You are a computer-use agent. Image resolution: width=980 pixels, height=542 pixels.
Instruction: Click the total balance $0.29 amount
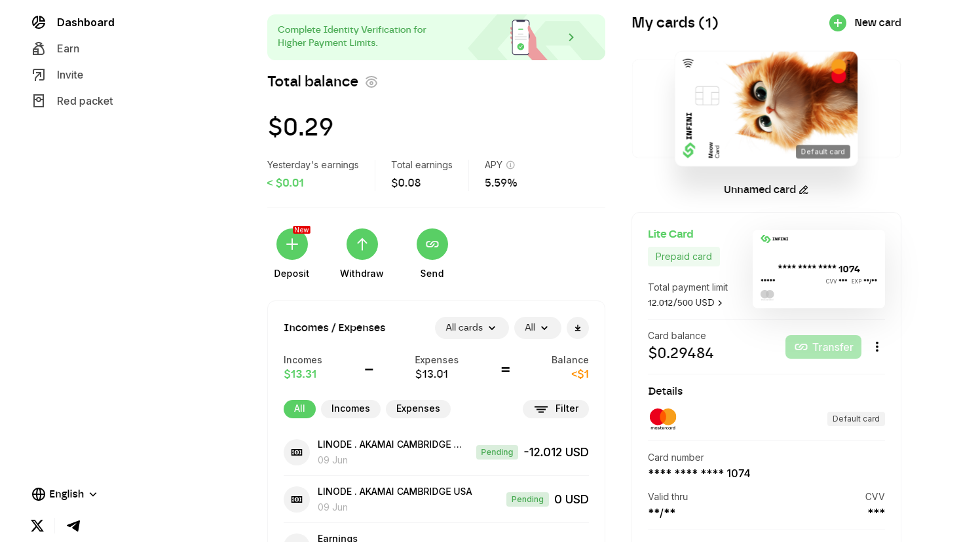tap(301, 127)
